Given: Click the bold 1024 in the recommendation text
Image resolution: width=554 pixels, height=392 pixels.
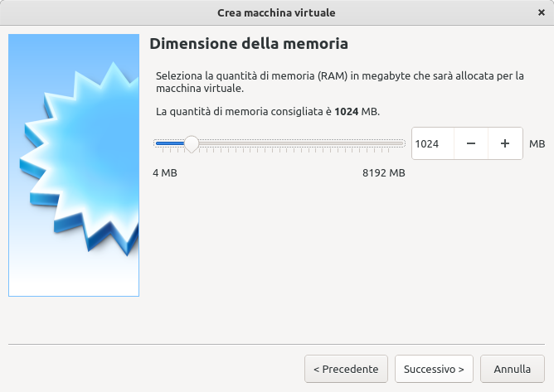Looking at the screenshot, I should [x=346, y=111].
